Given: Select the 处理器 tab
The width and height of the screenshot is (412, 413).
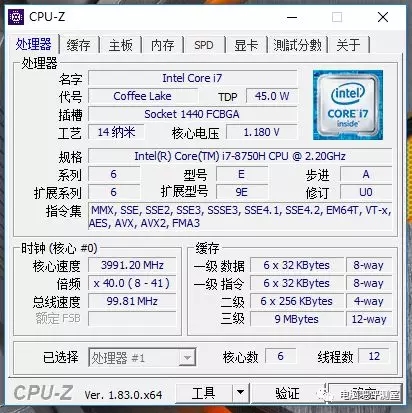Looking at the screenshot, I should pos(33,44).
